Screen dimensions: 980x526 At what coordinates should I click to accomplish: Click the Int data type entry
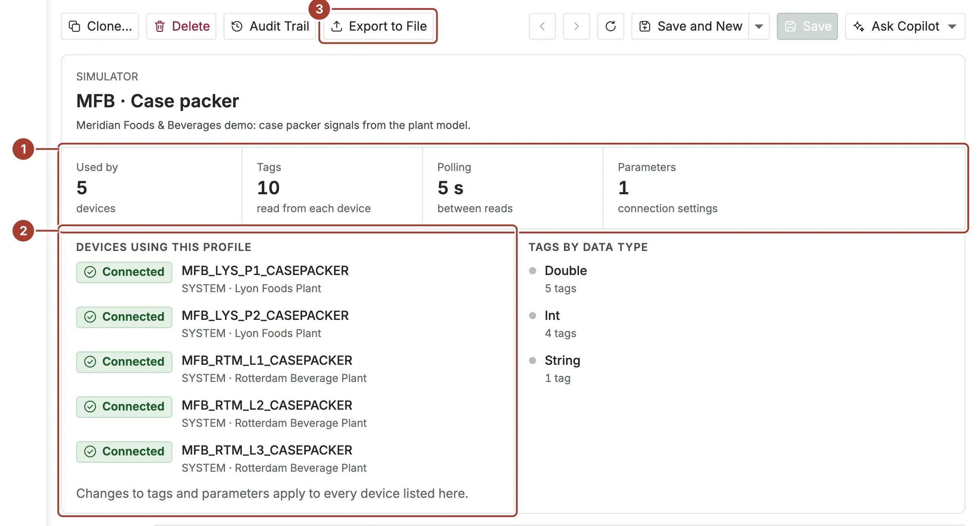tap(552, 315)
